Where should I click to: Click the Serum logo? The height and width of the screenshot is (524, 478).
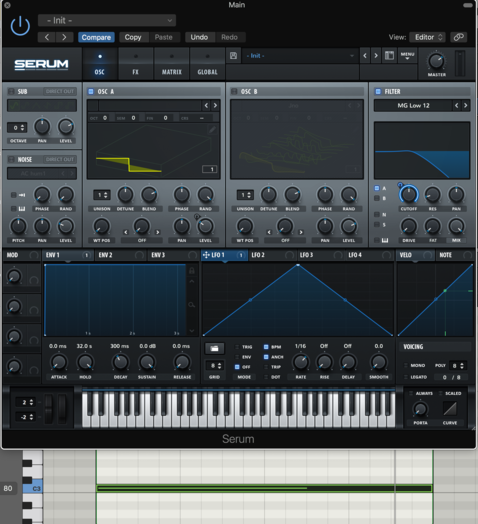41,64
